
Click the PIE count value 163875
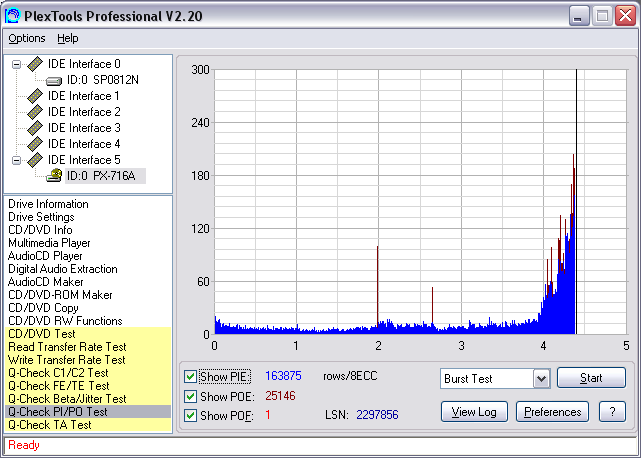click(x=283, y=376)
